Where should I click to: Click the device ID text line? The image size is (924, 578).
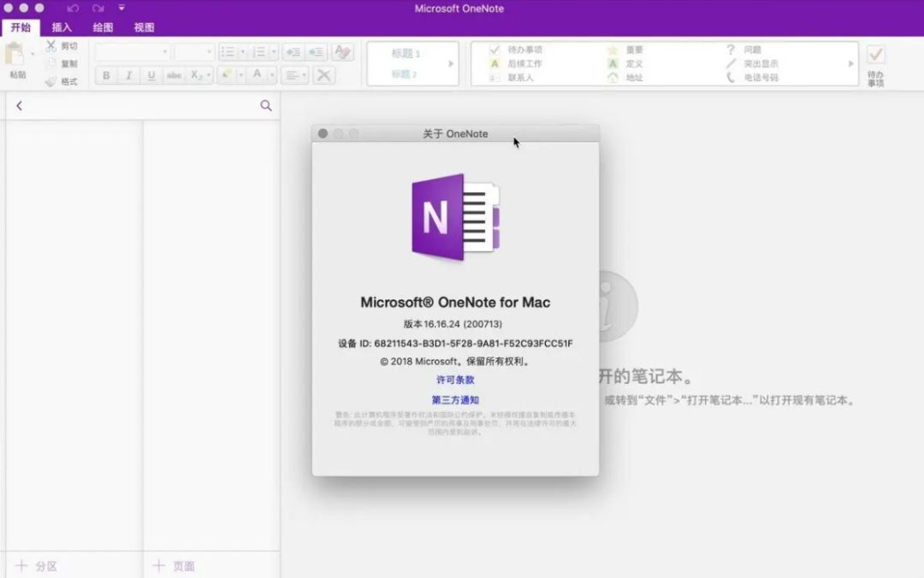(455, 344)
